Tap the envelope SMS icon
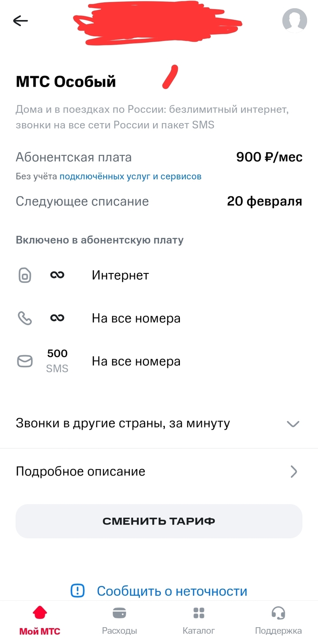Image resolution: width=318 pixels, height=644 pixels. coord(25,362)
